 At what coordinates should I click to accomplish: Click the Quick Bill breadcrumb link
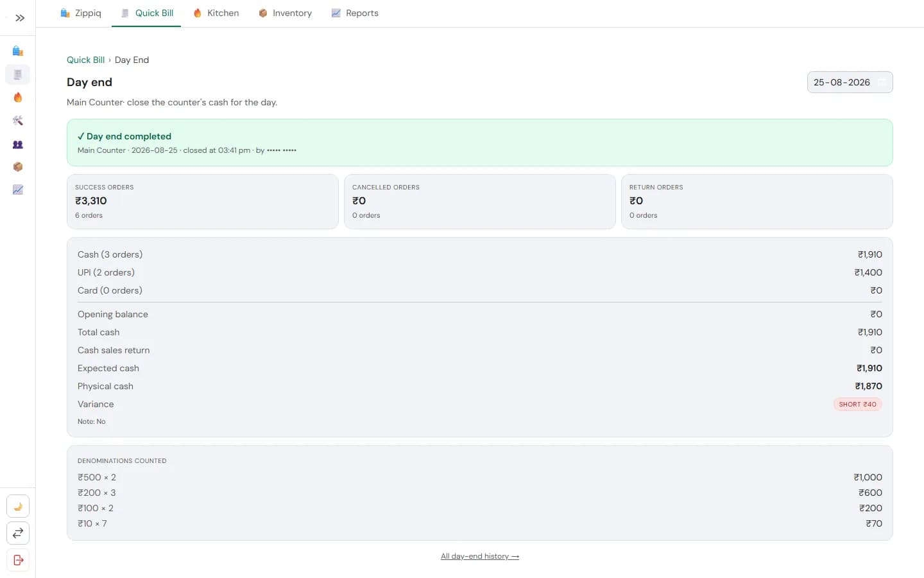tap(85, 60)
